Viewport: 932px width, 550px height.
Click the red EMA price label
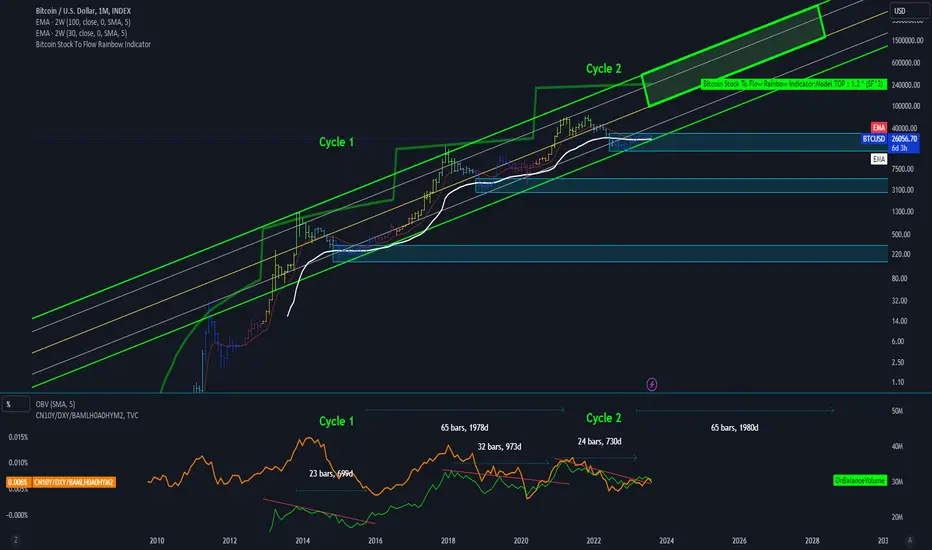coord(879,127)
